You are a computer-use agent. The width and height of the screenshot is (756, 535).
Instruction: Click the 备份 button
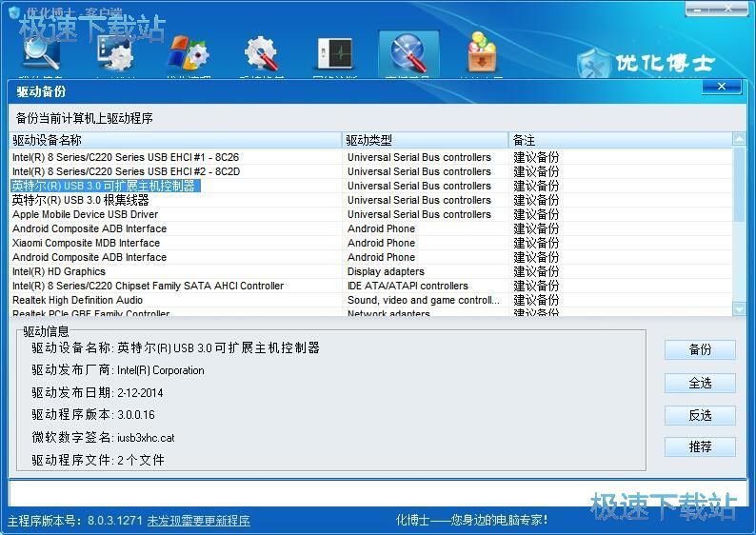[700, 349]
